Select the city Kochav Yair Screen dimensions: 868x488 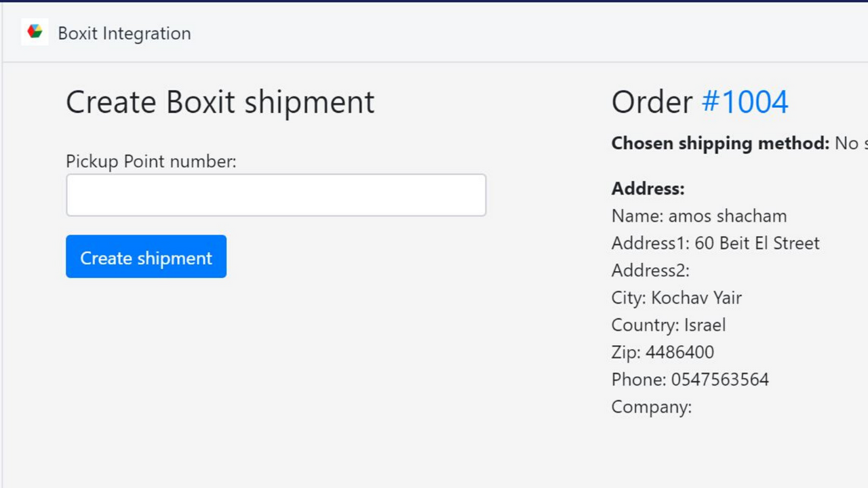click(676, 297)
